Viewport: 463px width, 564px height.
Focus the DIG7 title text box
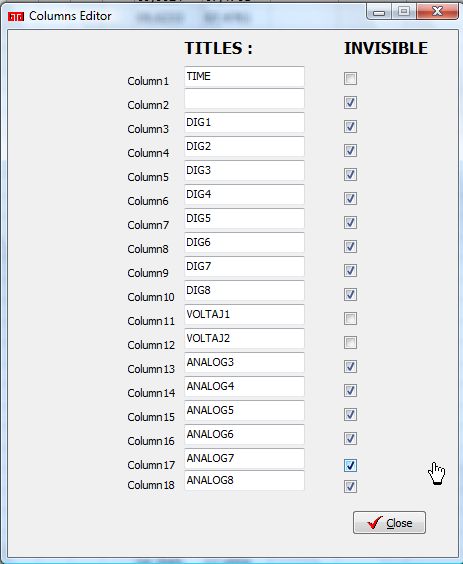click(x=244, y=267)
